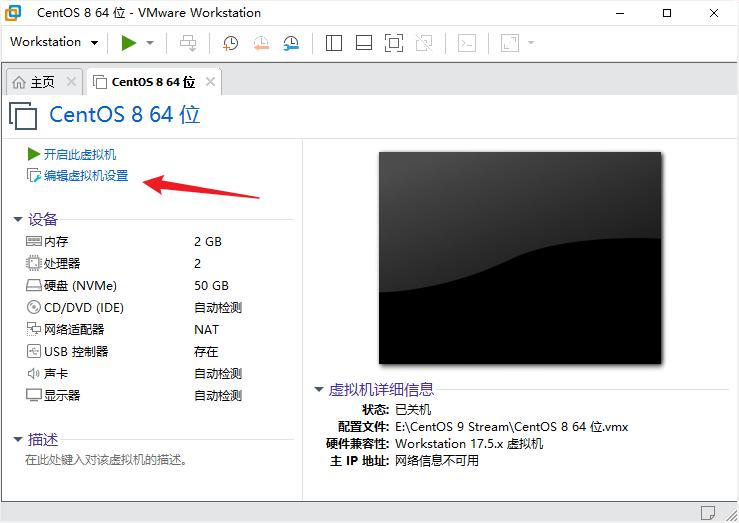Open the Workstation dropdown menu
This screenshot has height=523, width=739.
(x=54, y=42)
